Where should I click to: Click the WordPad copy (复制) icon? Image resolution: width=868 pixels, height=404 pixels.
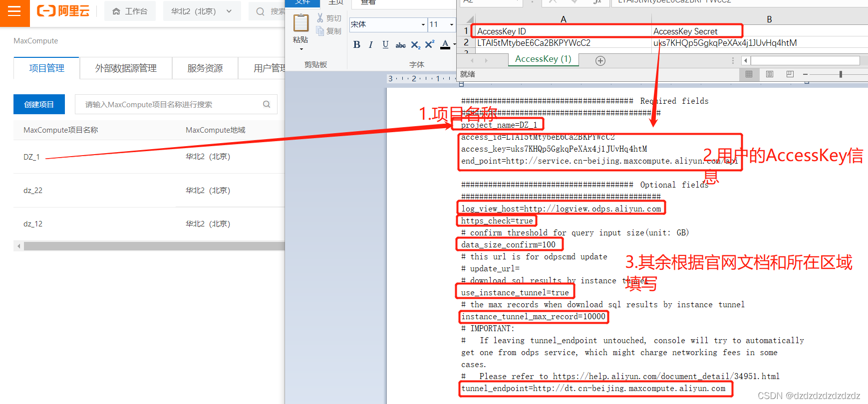click(320, 31)
